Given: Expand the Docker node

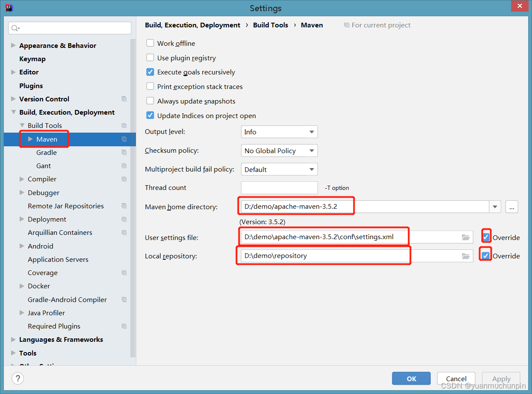Looking at the screenshot, I should (x=22, y=286).
